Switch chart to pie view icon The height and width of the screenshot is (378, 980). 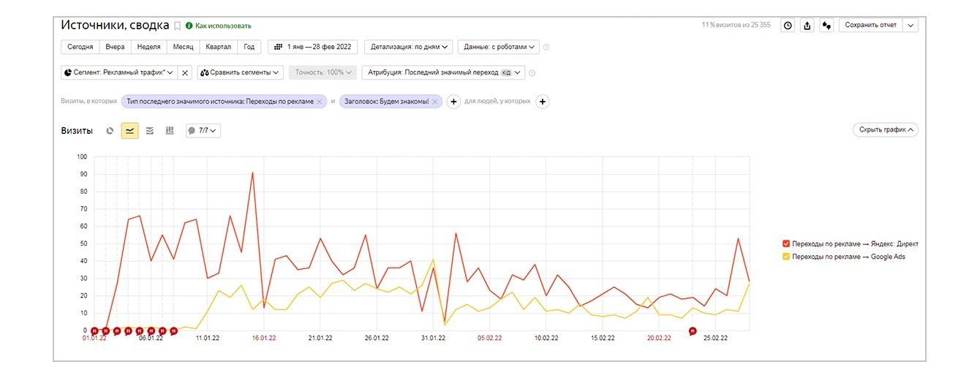tap(110, 131)
